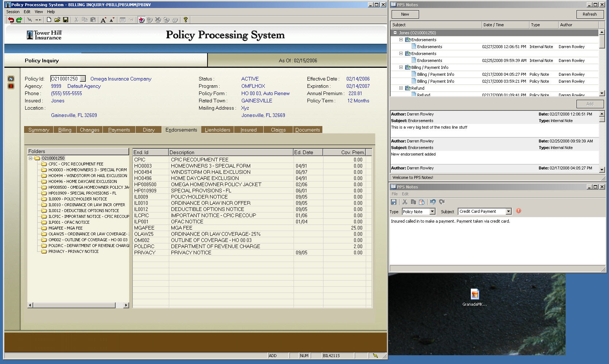Click the red undo arrow in the main toolbar
The height and width of the screenshot is (364, 609).
coord(11,20)
